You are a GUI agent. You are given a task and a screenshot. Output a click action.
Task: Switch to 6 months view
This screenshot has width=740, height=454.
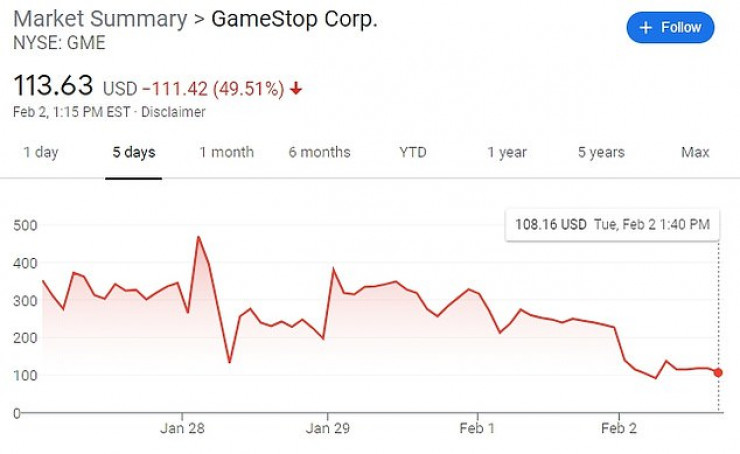[319, 152]
